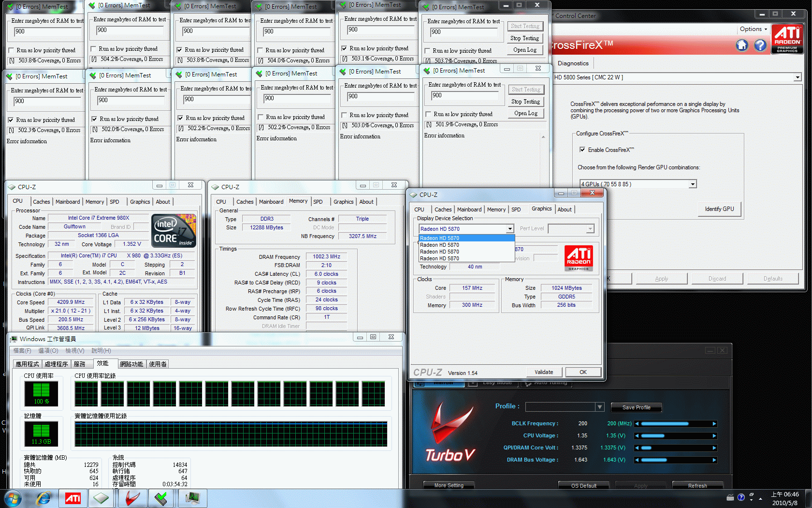Decrease QPI/DRAM Core Volt with left arrow
The image size is (812, 508).
pyautogui.click(x=637, y=448)
